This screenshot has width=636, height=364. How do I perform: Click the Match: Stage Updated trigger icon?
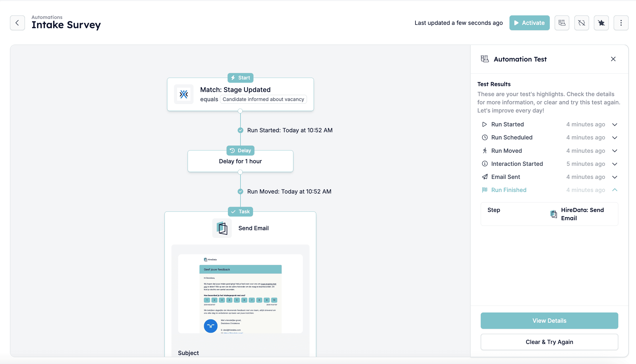[184, 94]
